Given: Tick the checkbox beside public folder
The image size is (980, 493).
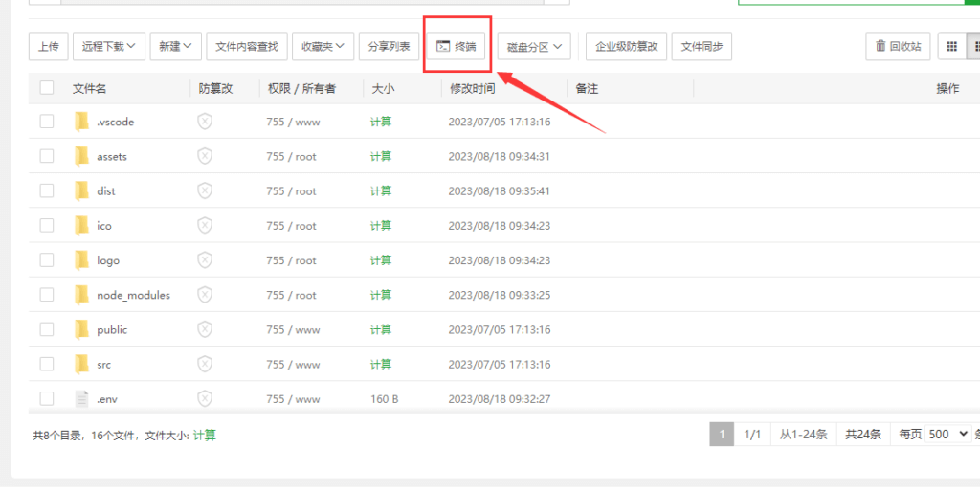Looking at the screenshot, I should tap(47, 329).
